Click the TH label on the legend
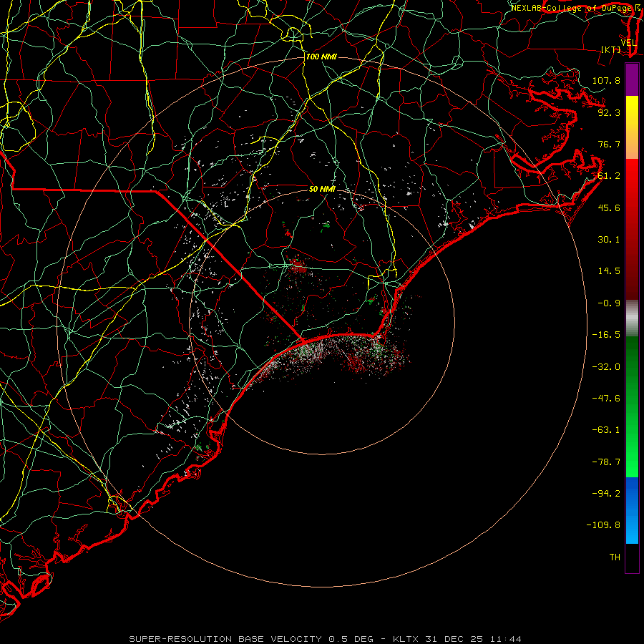The width and height of the screenshot is (644, 644). (x=615, y=557)
